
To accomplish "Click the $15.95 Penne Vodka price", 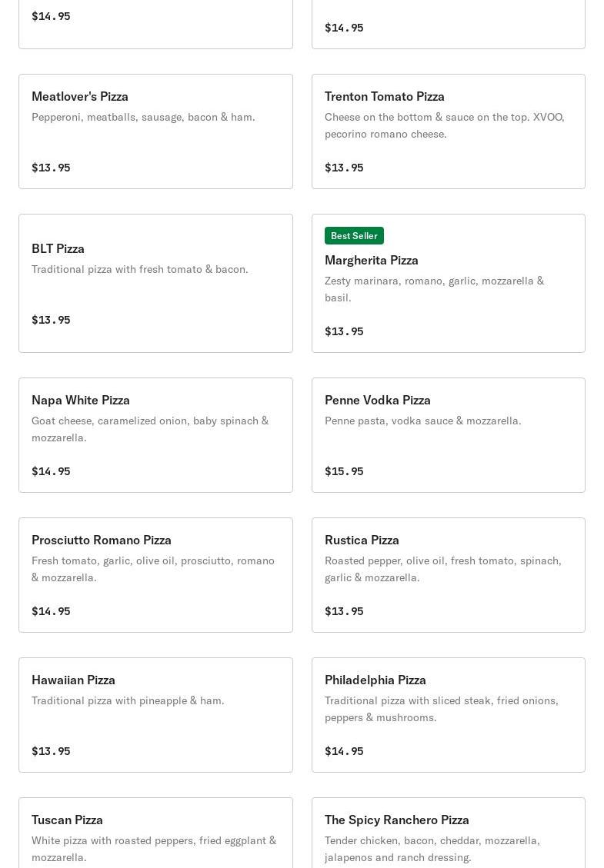I will 344,471.
